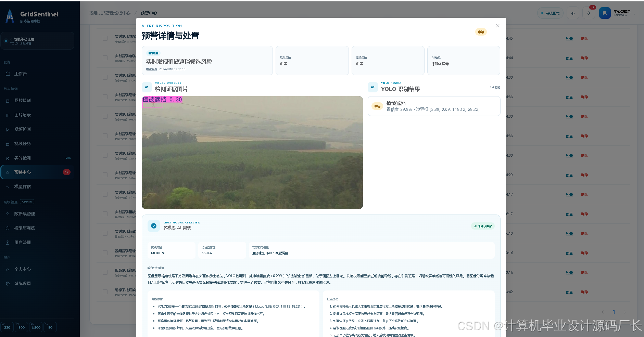Image resolution: width=644 pixels, height=337 pixels.
Task: Select the 模型评估 chart icon
Action: tap(8, 187)
